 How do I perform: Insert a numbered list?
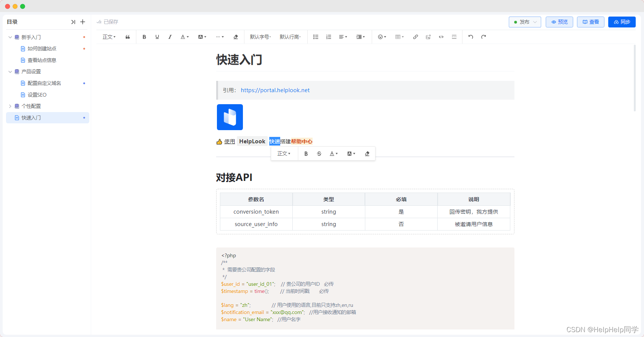(x=329, y=37)
